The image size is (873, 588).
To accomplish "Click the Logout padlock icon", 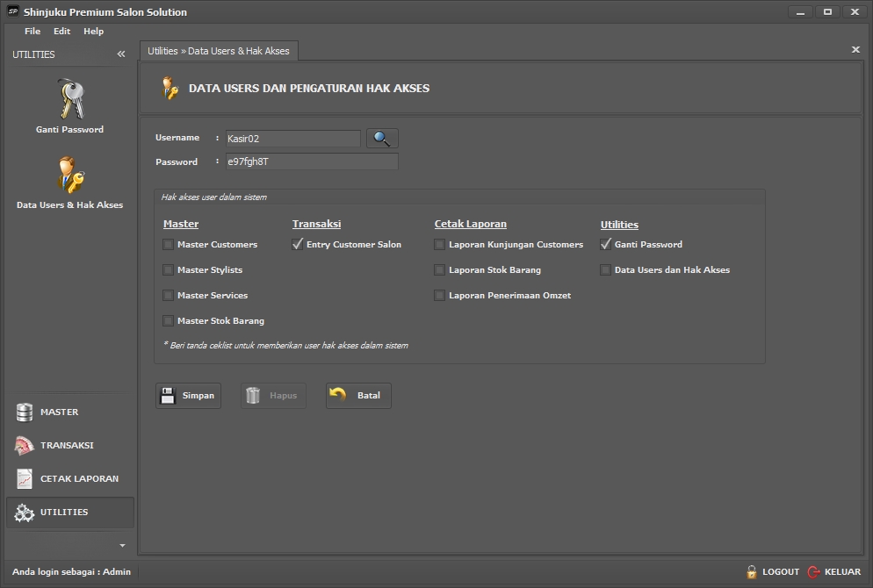I will [752, 572].
